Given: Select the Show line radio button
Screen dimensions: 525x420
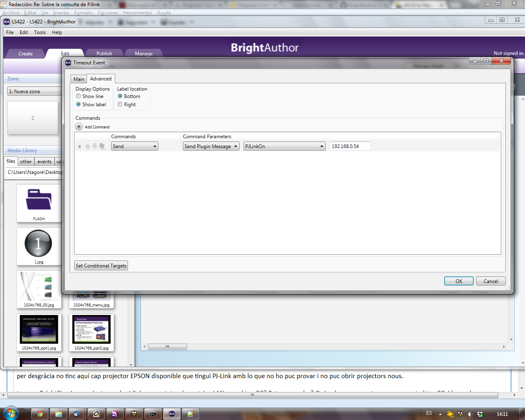Looking at the screenshot, I should point(78,96).
